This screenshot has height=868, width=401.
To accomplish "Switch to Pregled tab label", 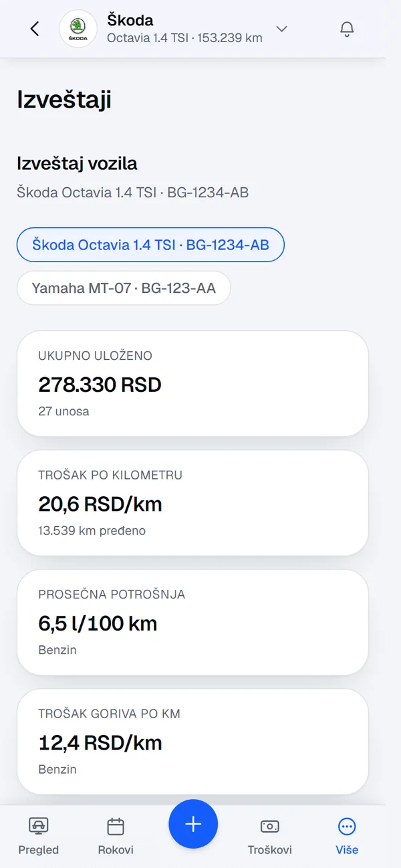I will click(39, 850).
